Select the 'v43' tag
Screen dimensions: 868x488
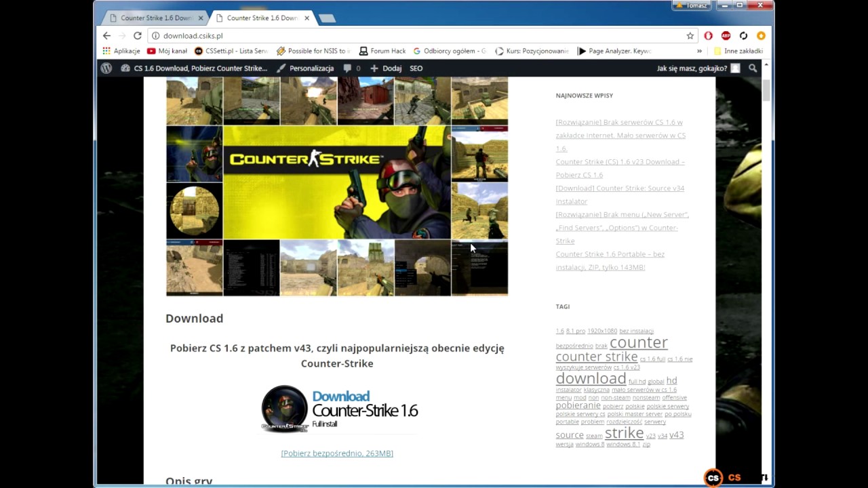tap(676, 435)
